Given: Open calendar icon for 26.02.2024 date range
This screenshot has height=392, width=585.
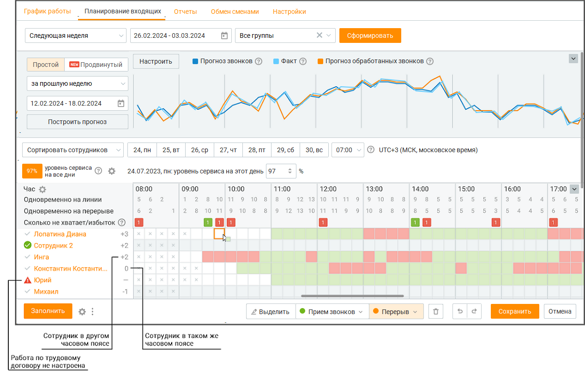Looking at the screenshot, I should [x=224, y=36].
